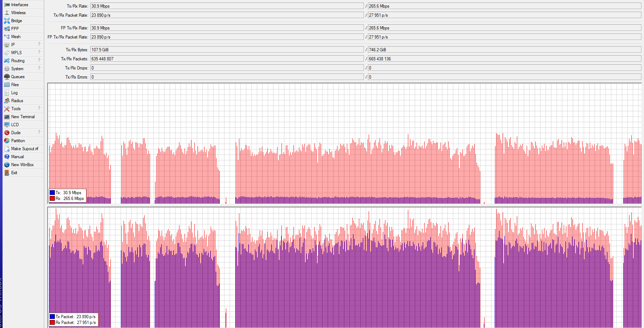View router Log via its icon
This screenshot has height=328, width=644.
tap(7, 92)
